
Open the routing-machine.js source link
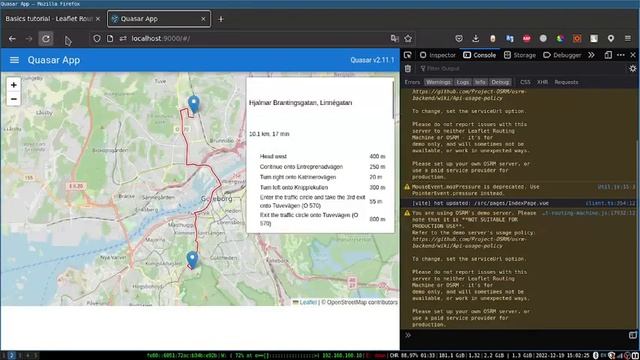[589, 213]
